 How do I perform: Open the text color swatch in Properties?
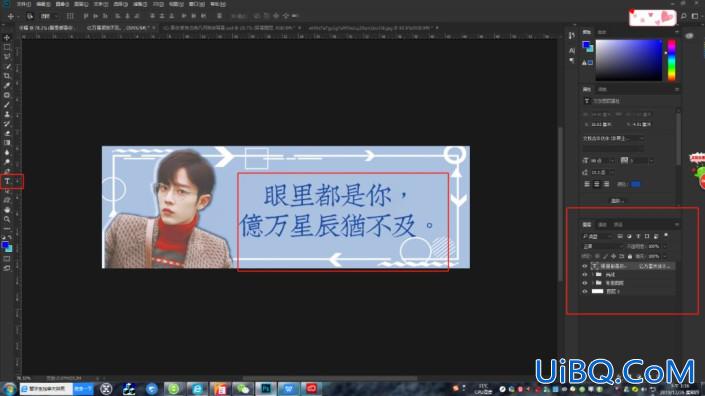coord(636,184)
